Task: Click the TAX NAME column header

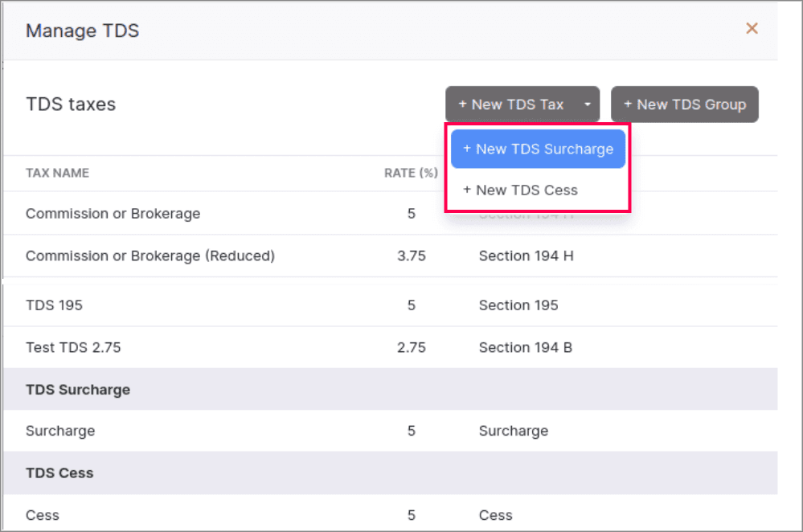Action: click(x=57, y=173)
